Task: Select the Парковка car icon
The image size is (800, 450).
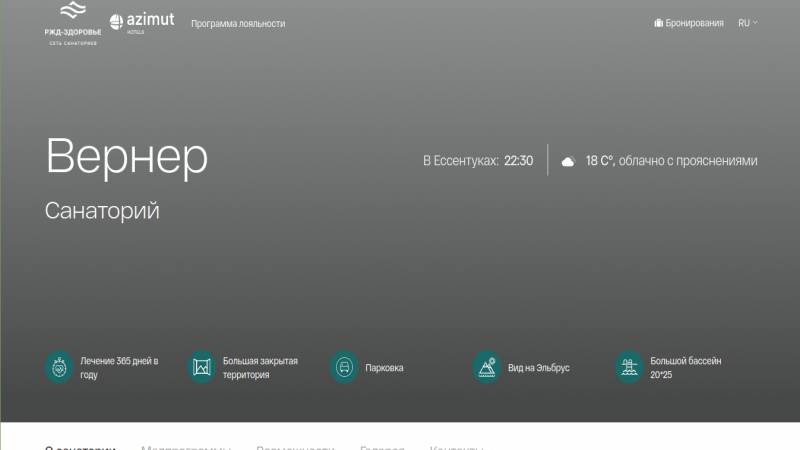Action: point(344,367)
